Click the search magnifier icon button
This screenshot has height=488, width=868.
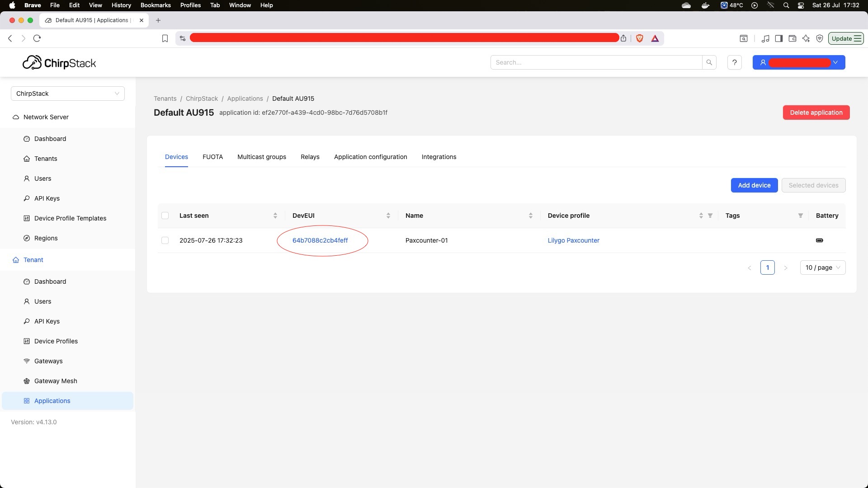(709, 62)
